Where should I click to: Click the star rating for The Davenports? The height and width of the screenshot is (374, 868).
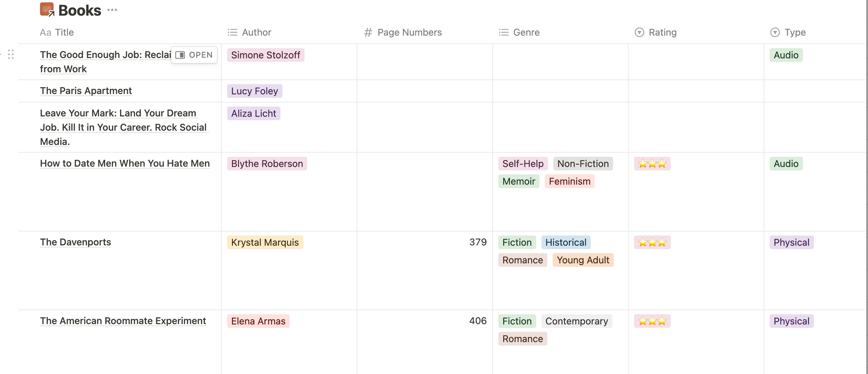(x=652, y=242)
